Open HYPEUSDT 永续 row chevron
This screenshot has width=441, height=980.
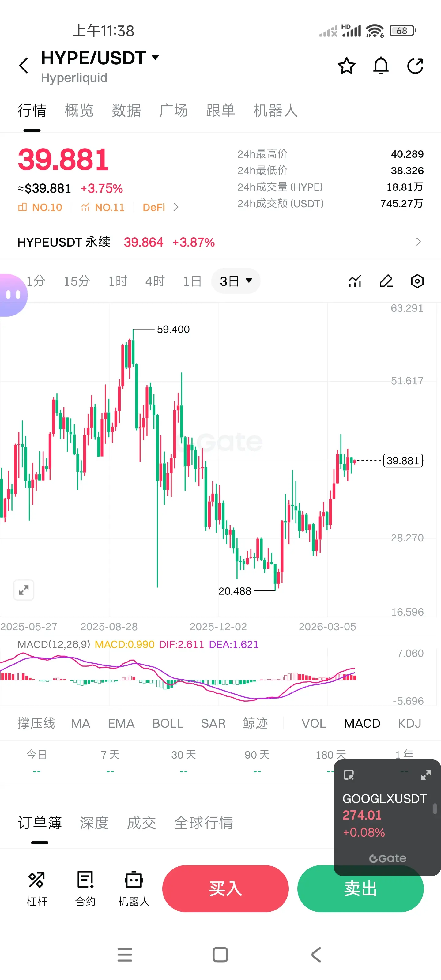pyautogui.click(x=418, y=242)
